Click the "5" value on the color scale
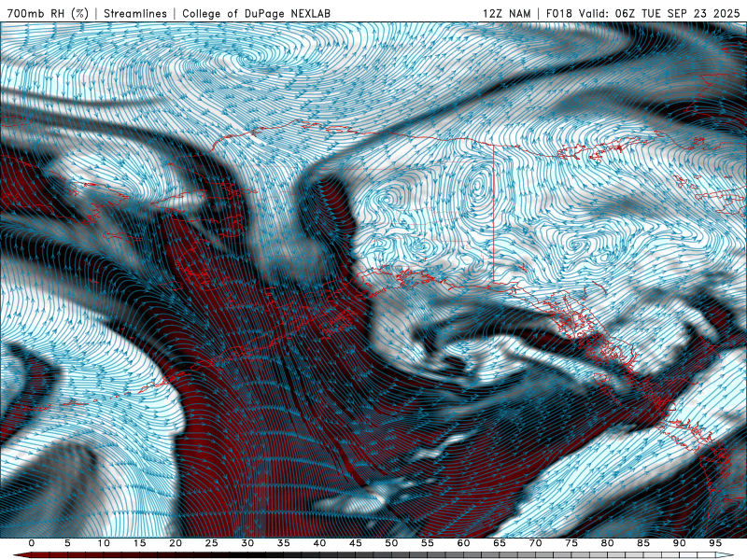Viewport: 747px width, 560px height. (x=67, y=543)
